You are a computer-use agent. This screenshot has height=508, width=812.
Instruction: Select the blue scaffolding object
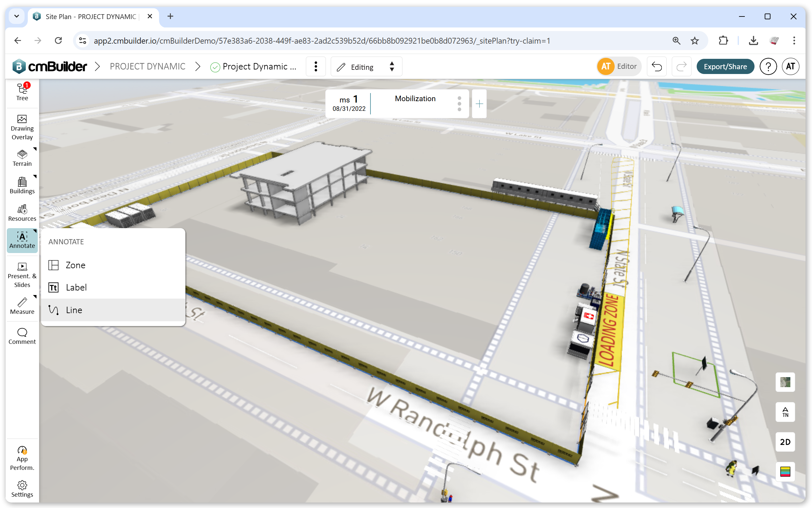click(x=601, y=229)
